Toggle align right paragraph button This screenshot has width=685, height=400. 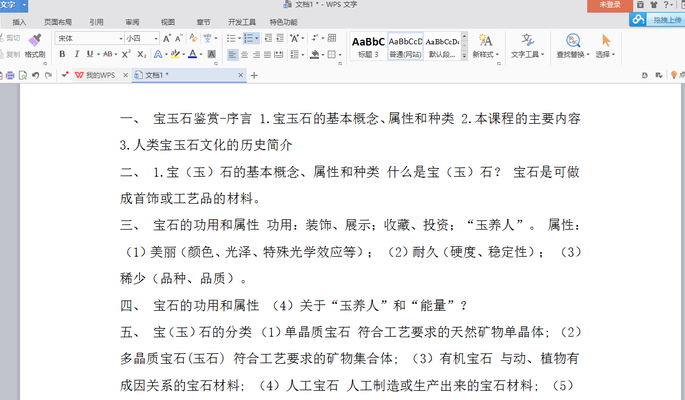click(x=256, y=55)
